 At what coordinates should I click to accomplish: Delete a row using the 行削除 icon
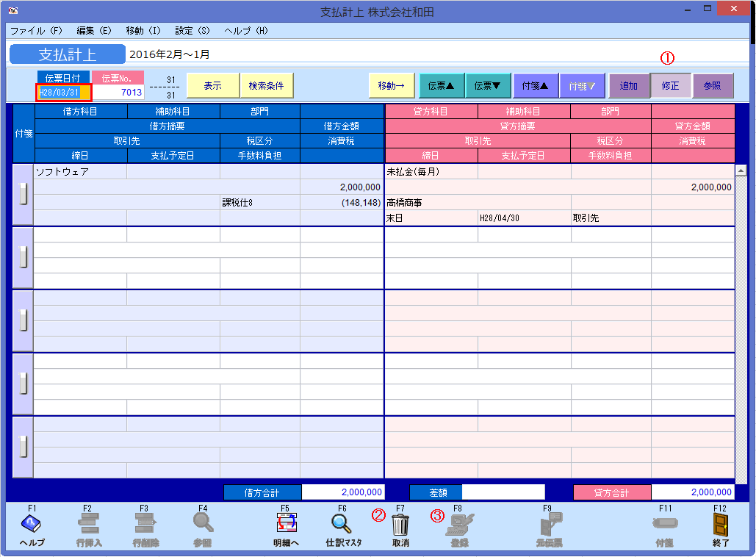click(147, 523)
